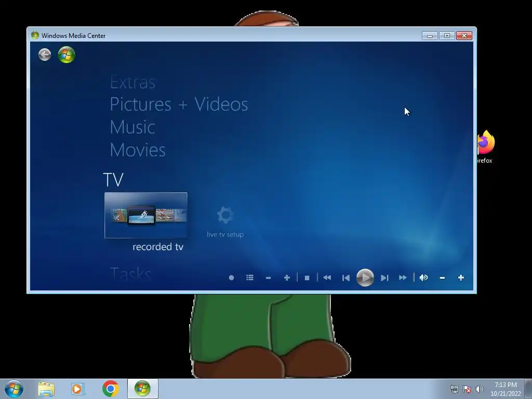Open Windows Explorer from taskbar
Viewport: 532px width, 399px height.
click(46, 389)
